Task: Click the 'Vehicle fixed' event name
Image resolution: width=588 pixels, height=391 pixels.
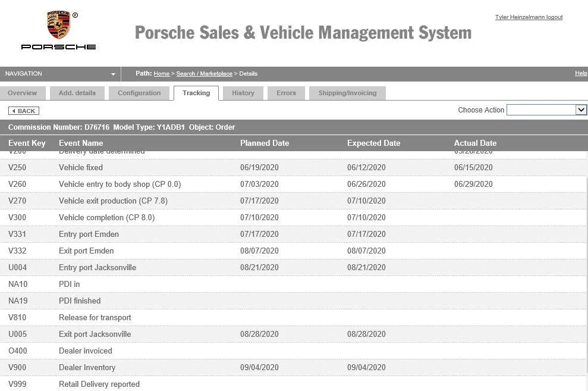Action: (x=81, y=167)
